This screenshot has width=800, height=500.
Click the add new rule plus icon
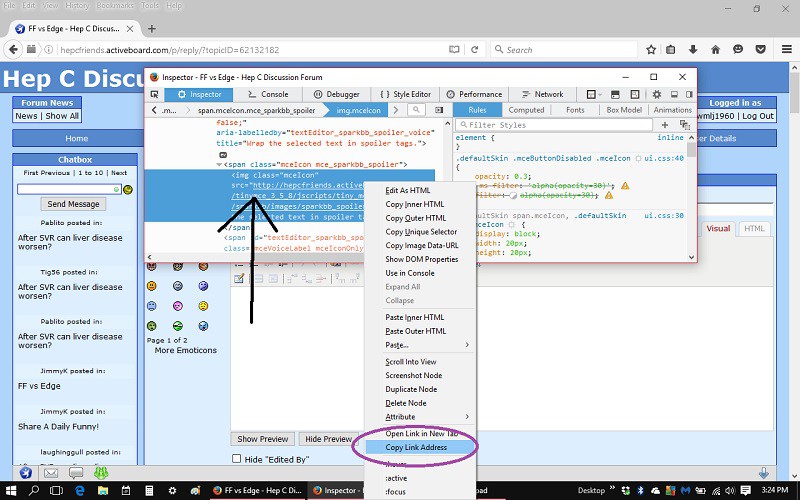tap(665, 125)
